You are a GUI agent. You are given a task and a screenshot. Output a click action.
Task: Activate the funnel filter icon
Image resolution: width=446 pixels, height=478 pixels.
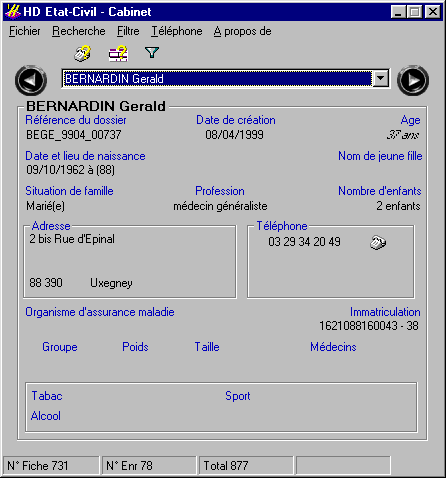click(152, 52)
